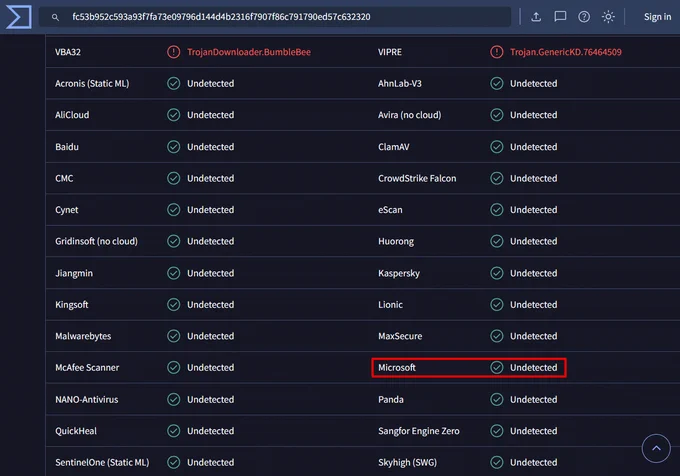The image size is (680, 476).
Task: Click the Avira (no cloud) check icon
Action: [x=497, y=115]
